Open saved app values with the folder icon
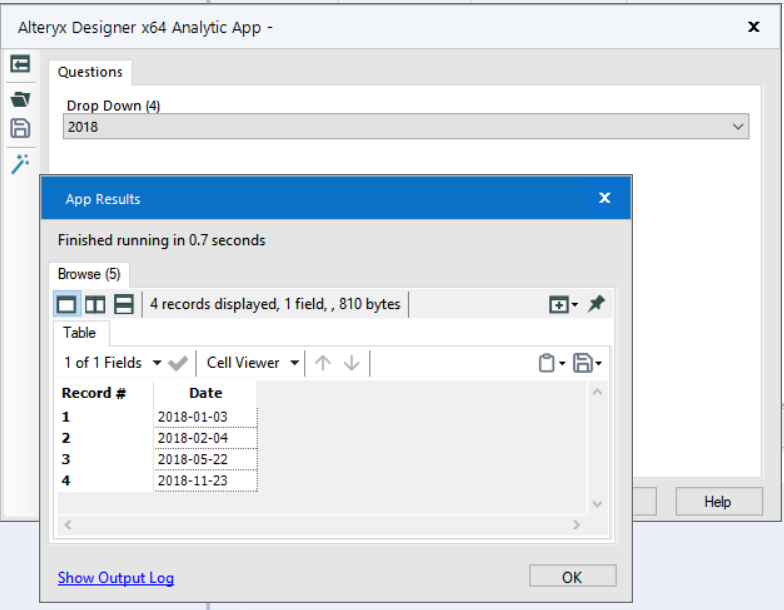 pyautogui.click(x=20, y=99)
